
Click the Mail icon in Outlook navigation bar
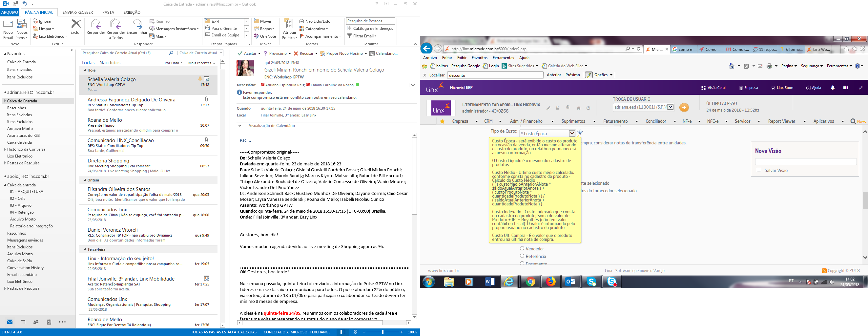pyautogui.click(x=10, y=322)
